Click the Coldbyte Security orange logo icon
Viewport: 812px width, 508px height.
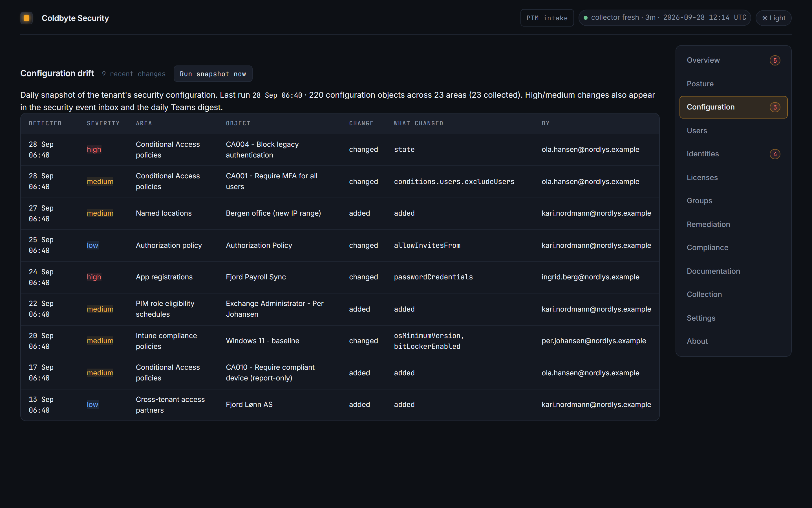click(x=27, y=18)
